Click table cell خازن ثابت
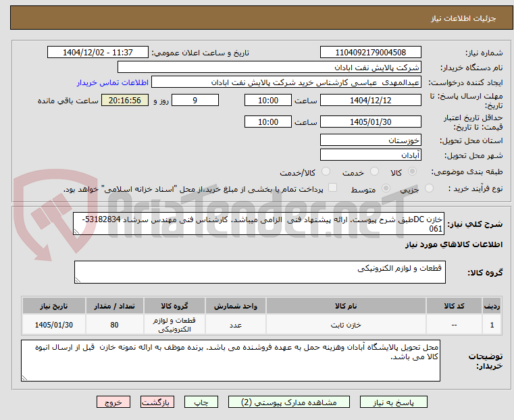Screen dimensions: 514x420 [346, 325]
